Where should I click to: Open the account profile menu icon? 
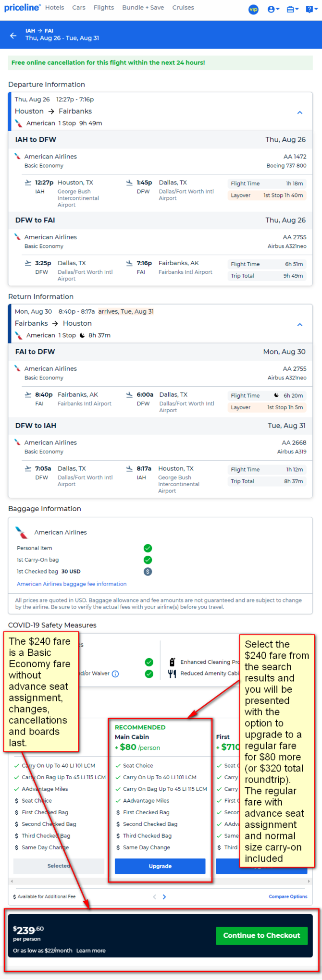pyautogui.click(x=273, y=9)
